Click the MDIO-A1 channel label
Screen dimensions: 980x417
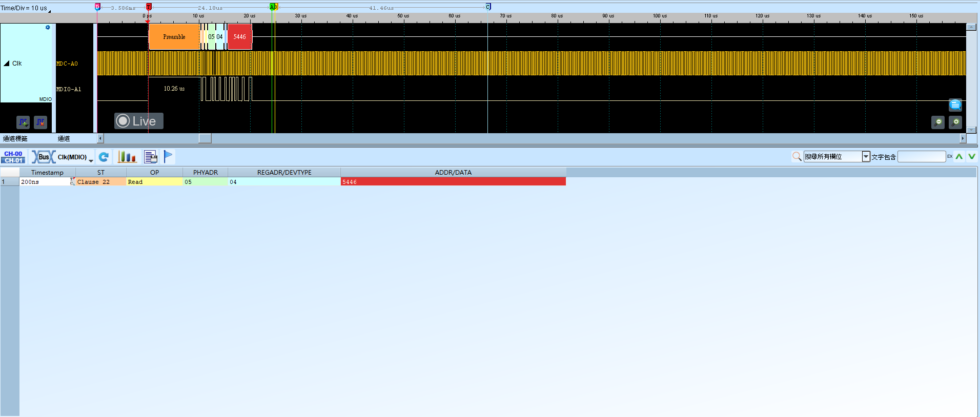(69, 89)
